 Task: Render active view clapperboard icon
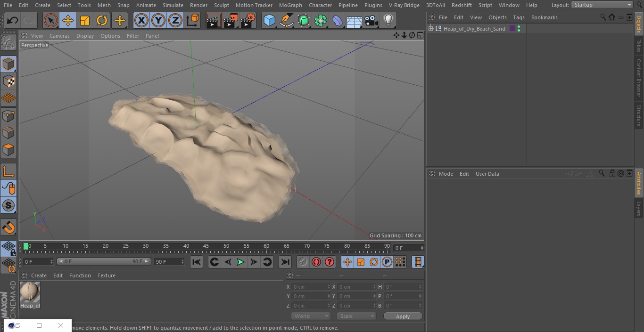(x=214, y=20)
